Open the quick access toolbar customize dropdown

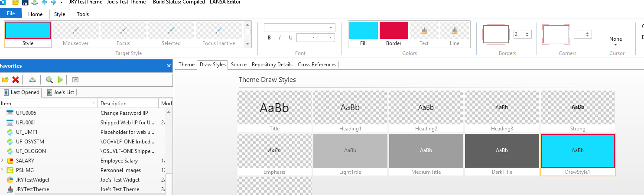[x=61, y=2]
